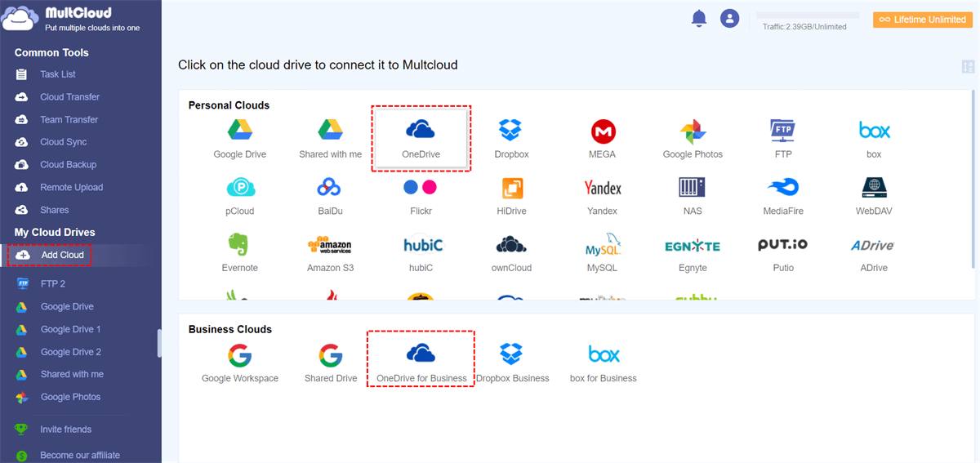The image size is (980, 463).
Task: Click the Personal Clouds panel scrollbar
Action: [973, 180]
